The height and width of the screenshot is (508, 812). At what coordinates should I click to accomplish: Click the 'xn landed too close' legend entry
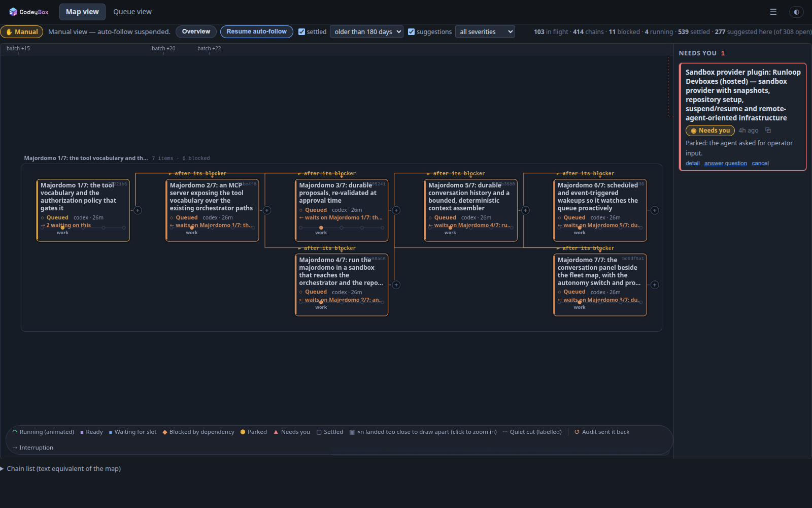coord(423,432)
